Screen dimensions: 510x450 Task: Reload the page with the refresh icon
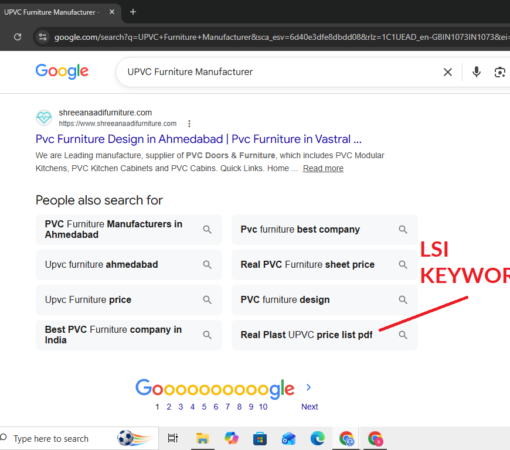[18, 37]
